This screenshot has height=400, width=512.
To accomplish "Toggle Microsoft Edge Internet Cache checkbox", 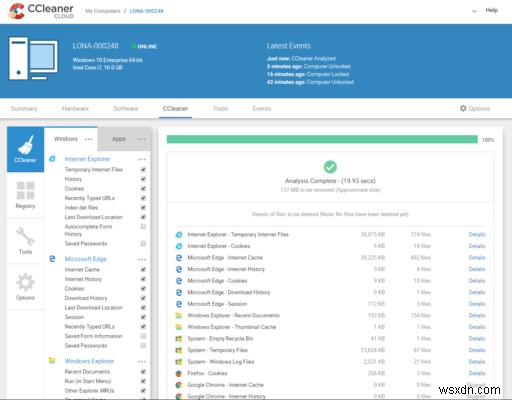I will coord(143,269).
